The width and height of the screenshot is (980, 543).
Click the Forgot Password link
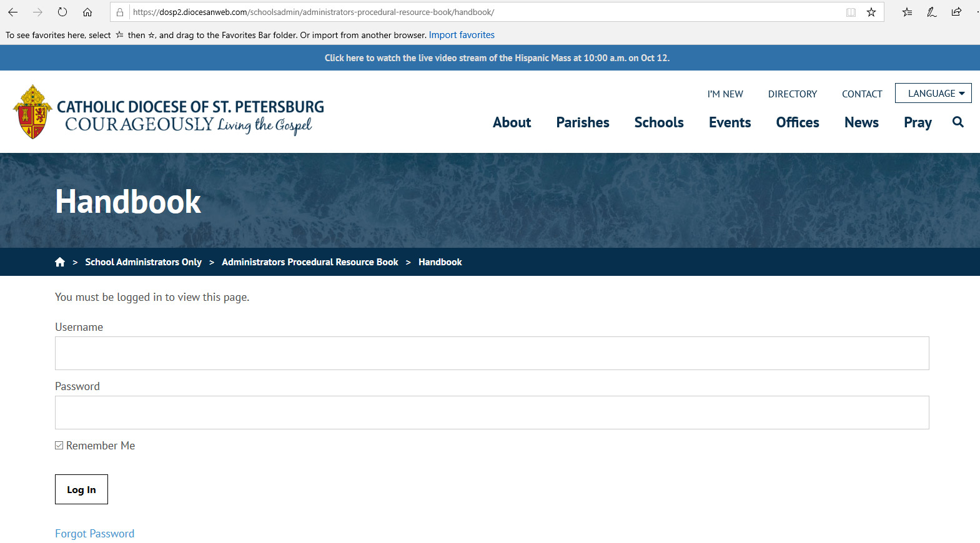tap(94, 534)
